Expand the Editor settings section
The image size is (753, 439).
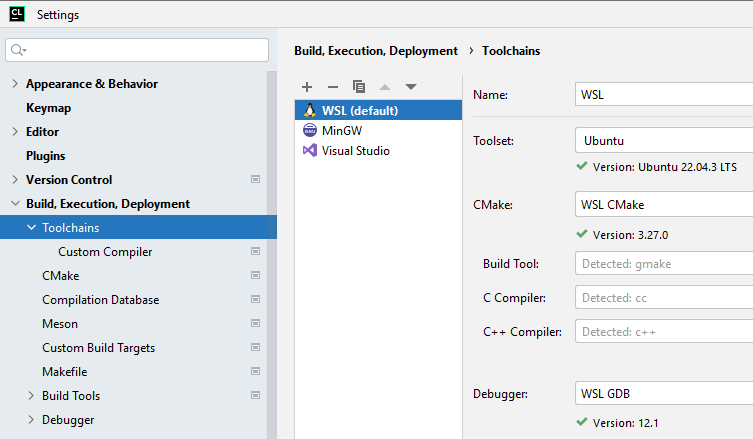pyautogui.click(x=15, y=132)
